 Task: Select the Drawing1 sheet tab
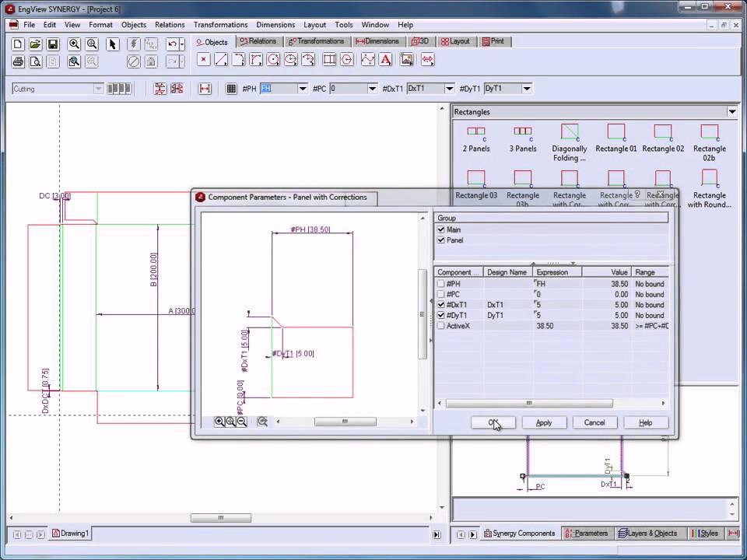pos(70,534)
